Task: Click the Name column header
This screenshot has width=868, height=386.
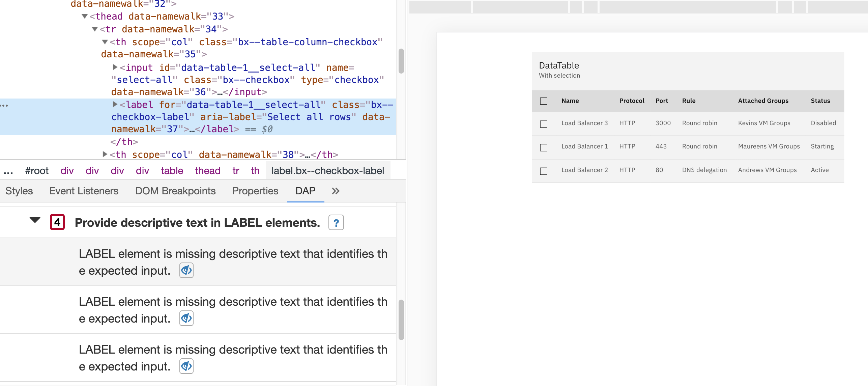Action: pyautogui.click(x=570, y=101)
